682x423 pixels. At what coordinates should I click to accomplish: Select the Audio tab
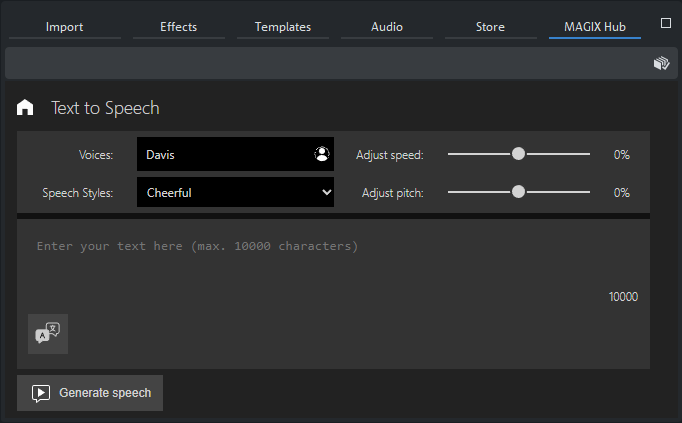387,27
